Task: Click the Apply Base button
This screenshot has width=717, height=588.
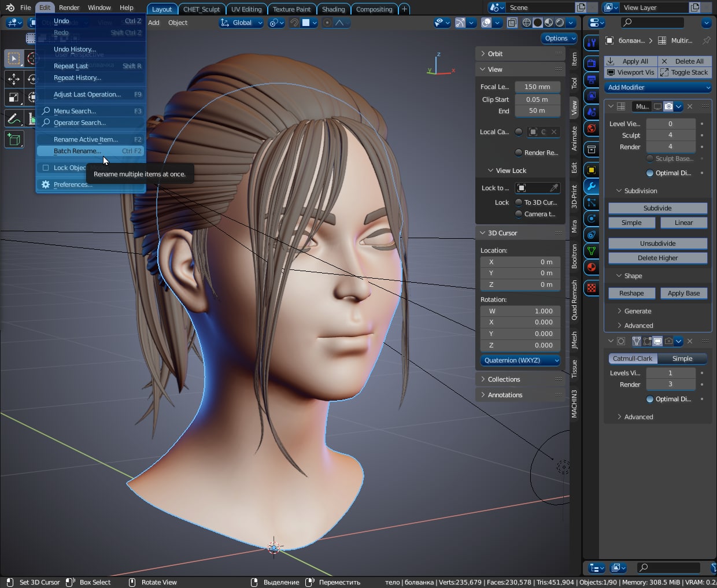Action: click(684, 293)
